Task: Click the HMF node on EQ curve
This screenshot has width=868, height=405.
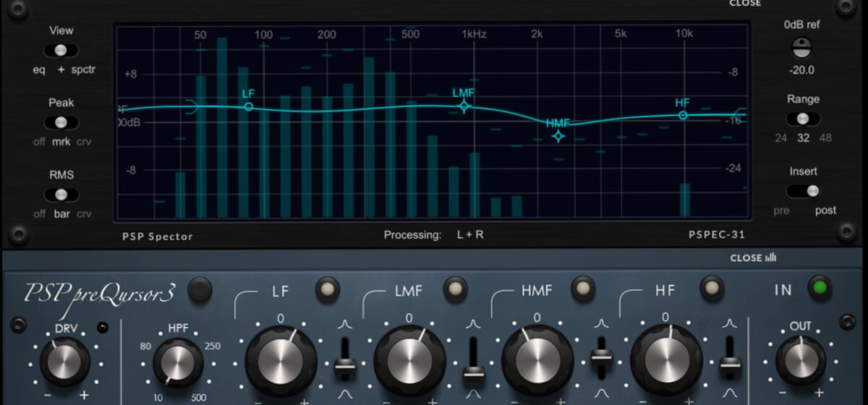Action: click(x=558, y=136)
